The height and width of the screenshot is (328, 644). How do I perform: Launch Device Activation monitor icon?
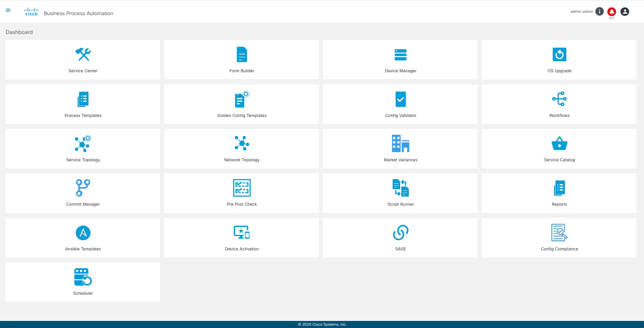coord(242,232)
